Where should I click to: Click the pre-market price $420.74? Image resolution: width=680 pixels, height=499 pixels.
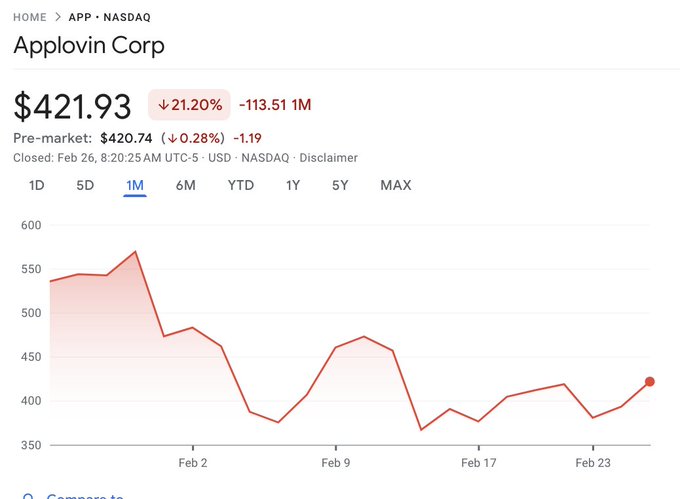click(128, 138)
